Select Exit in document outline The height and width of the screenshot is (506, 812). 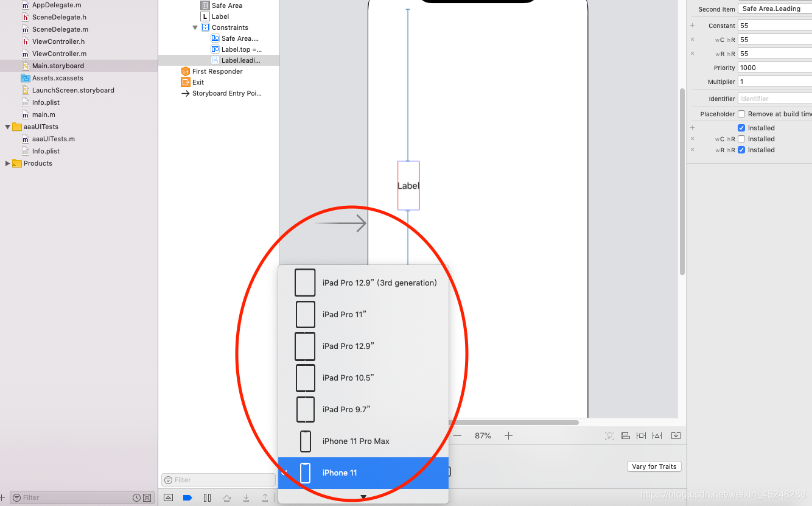click(198, 82)
